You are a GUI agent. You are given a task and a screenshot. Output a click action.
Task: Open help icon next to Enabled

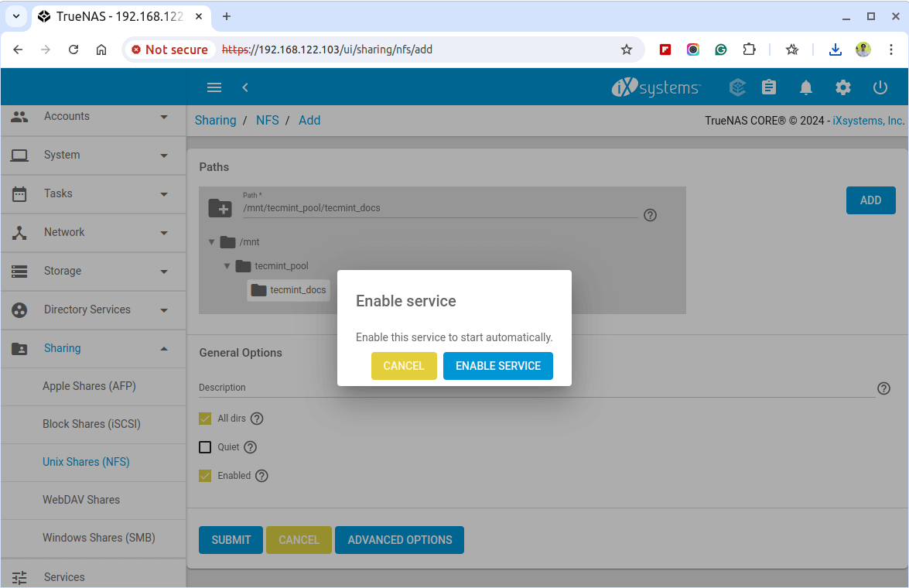click(x=261, y=476)
